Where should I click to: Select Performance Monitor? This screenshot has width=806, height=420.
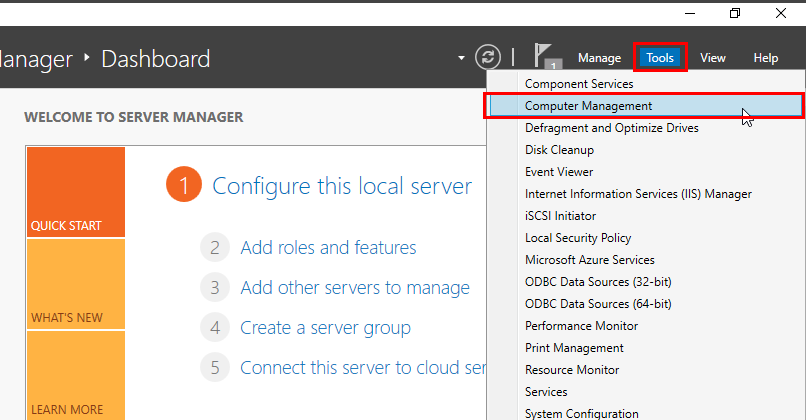(x=581, y=326)
